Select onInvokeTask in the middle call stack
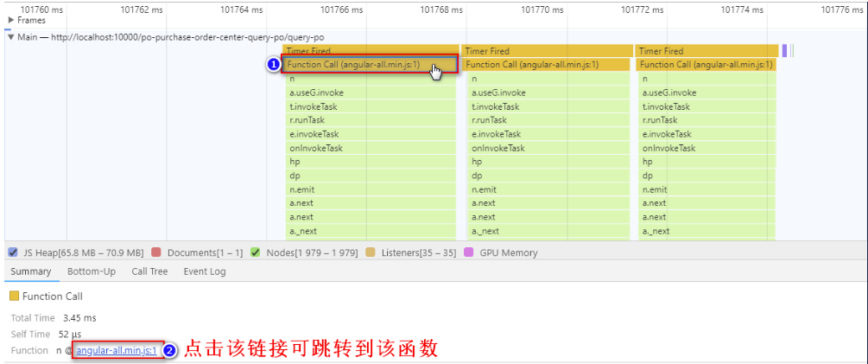This screenshot has height=364, width=868. pyautogui.click(x=548, y=148)
